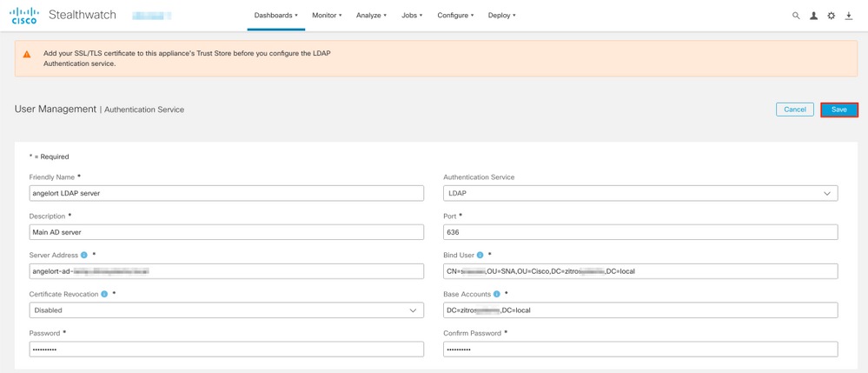Expand the Certificate Revocation dropdown
The image size is (868, 373).
(226, 310)
